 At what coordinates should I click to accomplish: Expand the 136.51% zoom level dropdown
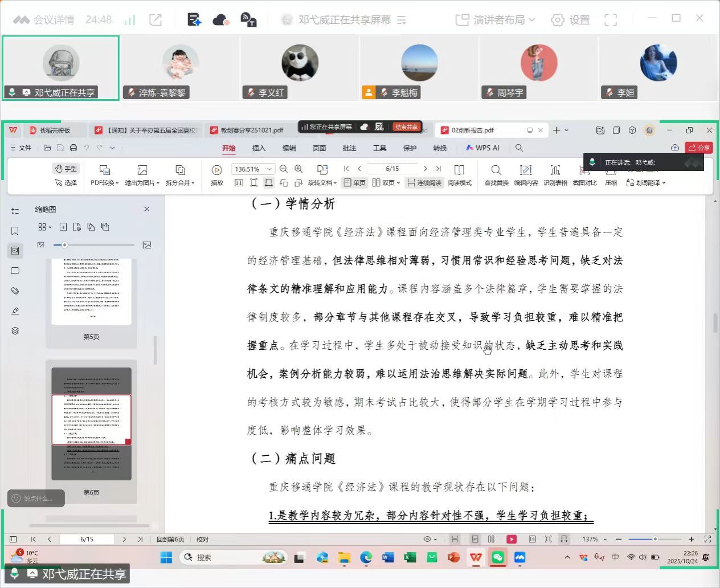(269, 169)
